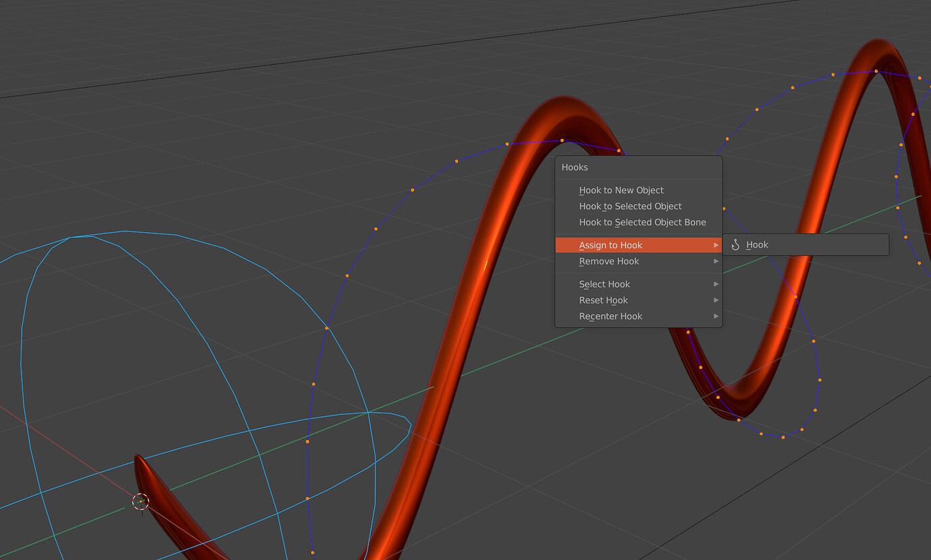The height and width of the screenshot is (560, 931).
Task: Click the highlighted 'Assign to Hook' entry
Action: 611,244
